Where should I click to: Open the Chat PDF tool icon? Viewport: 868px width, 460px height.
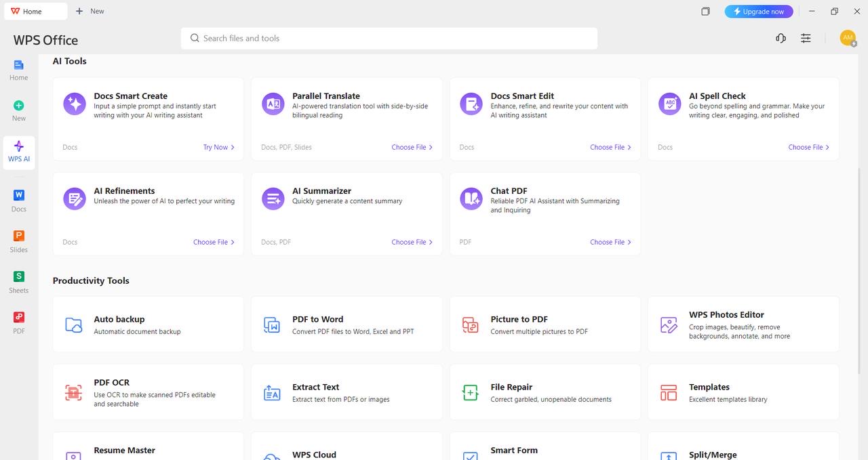(x=471, y=198)
